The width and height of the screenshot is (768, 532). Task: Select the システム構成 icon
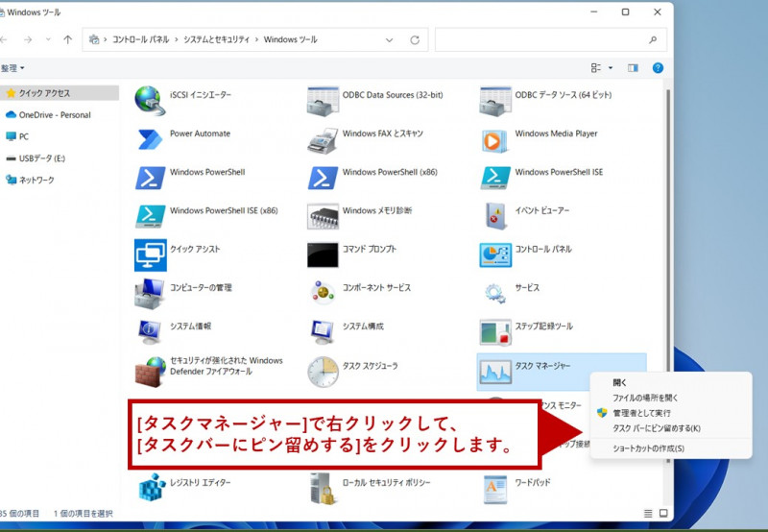point(323,332)
